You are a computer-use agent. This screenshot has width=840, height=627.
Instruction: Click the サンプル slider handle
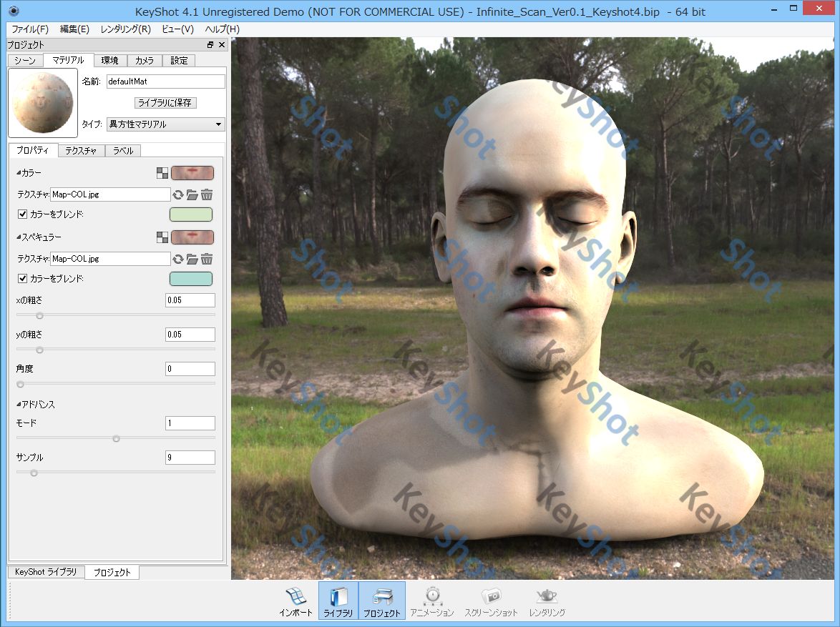point(34,473)
